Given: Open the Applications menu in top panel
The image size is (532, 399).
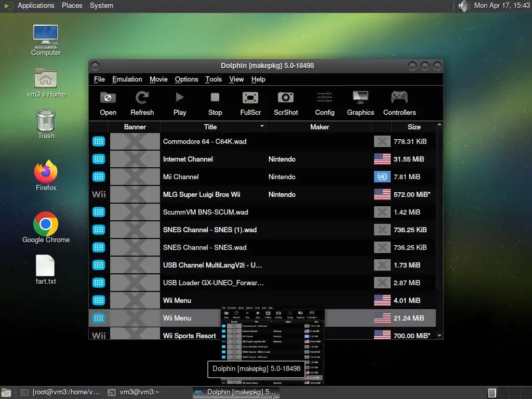Looking at the screenshot, I should tap(36, 5).
